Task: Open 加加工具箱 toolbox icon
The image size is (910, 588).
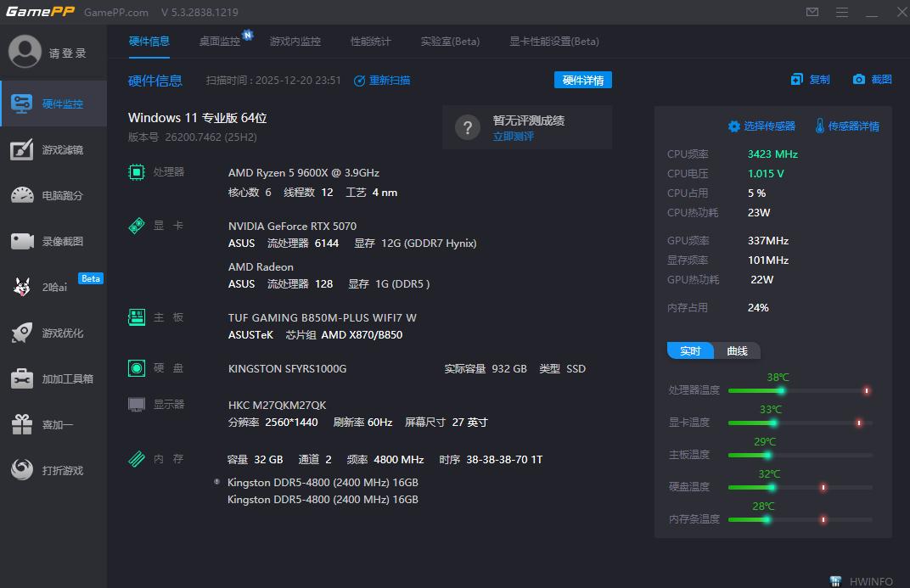Action: pyautogui.click(x=22, y=378)
